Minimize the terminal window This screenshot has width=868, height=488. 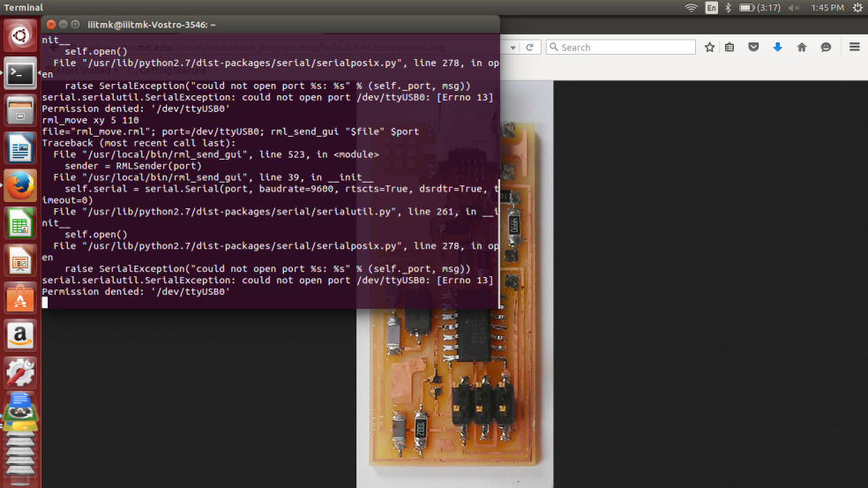click(64, 25)
